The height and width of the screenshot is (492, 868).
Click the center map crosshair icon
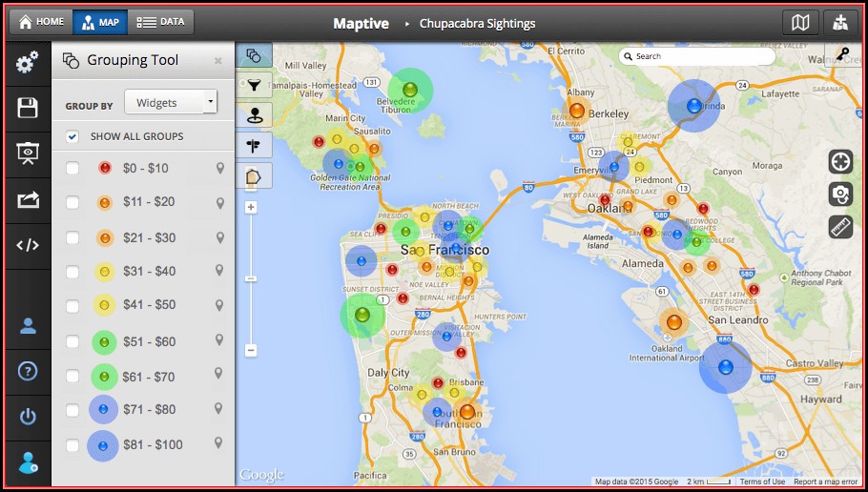point(840,161)
